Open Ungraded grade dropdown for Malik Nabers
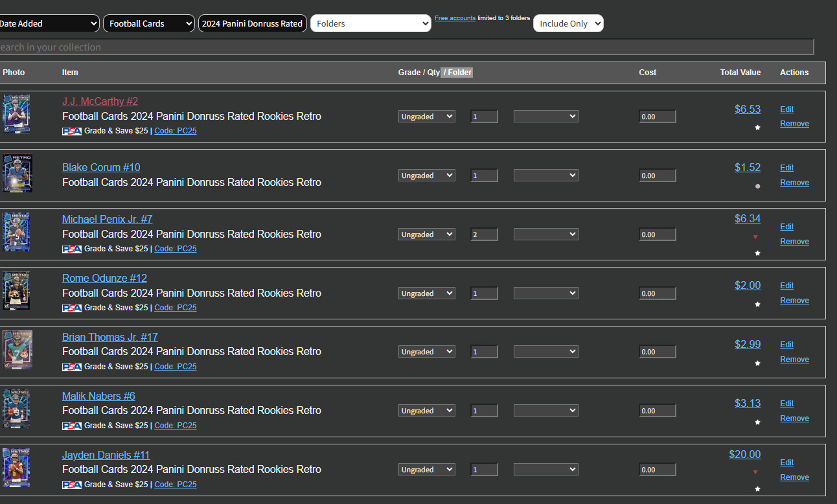 pos(427,411)
